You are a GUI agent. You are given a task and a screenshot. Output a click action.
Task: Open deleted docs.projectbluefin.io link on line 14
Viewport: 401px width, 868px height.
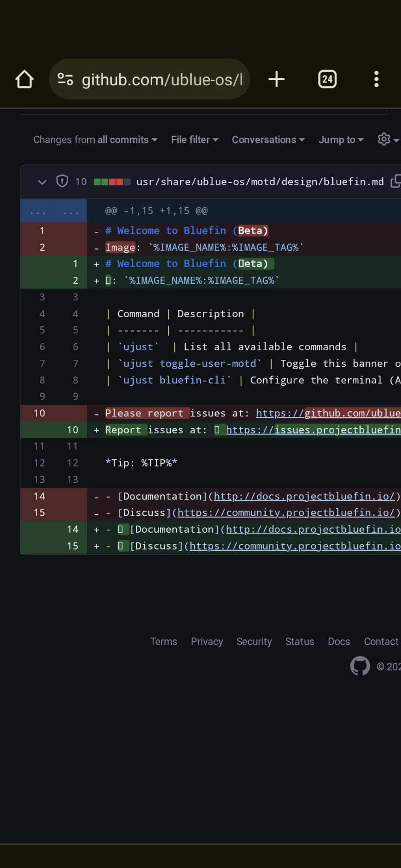(304, 496)
